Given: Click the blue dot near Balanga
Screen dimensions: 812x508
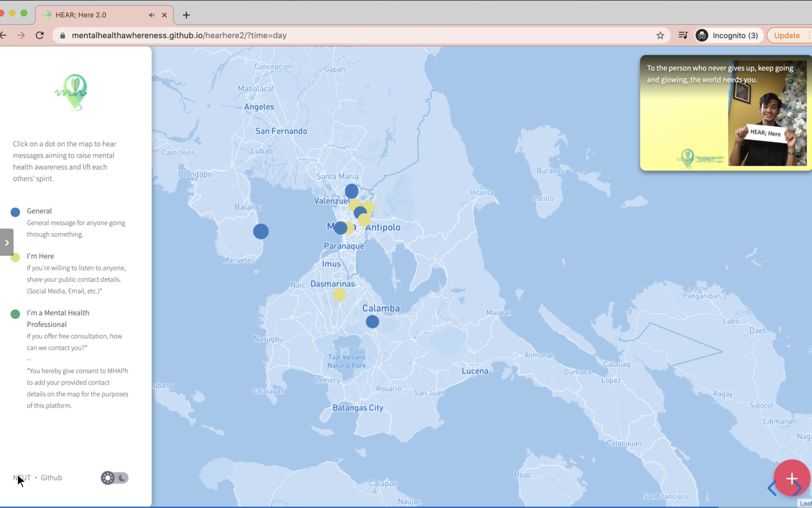Looking at the screenshot, I should click(261, 231).
